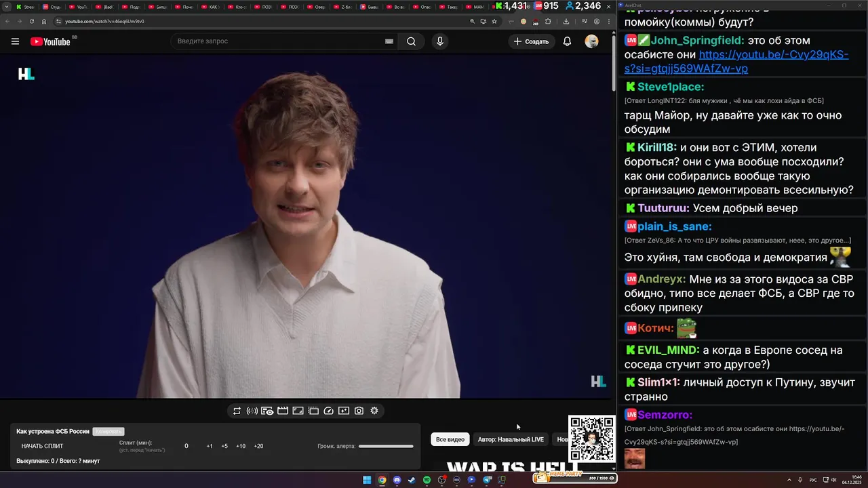
Task: Select the Все видео filter chip
Action: [450, 439]
